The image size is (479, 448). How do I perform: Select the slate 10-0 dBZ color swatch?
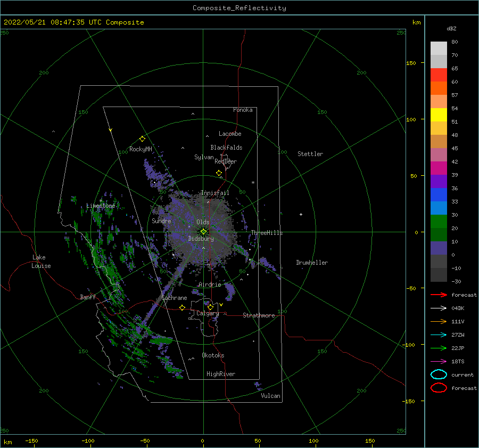pos(439,248)
